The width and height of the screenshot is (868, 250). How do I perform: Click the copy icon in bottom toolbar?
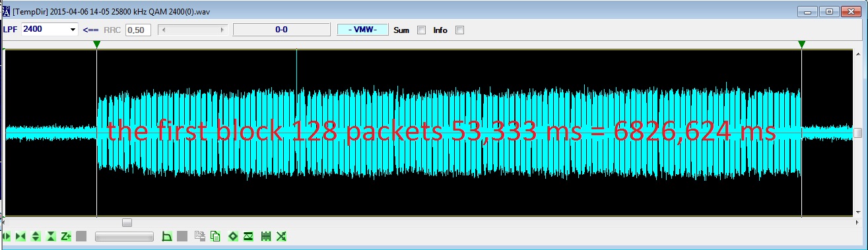(x=215, y=236)
